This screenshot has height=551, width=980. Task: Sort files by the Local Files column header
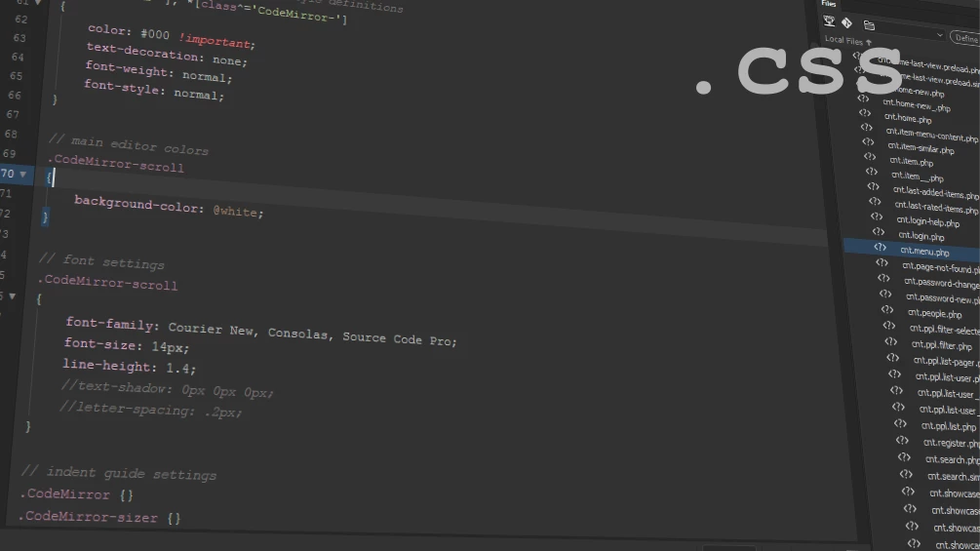click(847, 40)
